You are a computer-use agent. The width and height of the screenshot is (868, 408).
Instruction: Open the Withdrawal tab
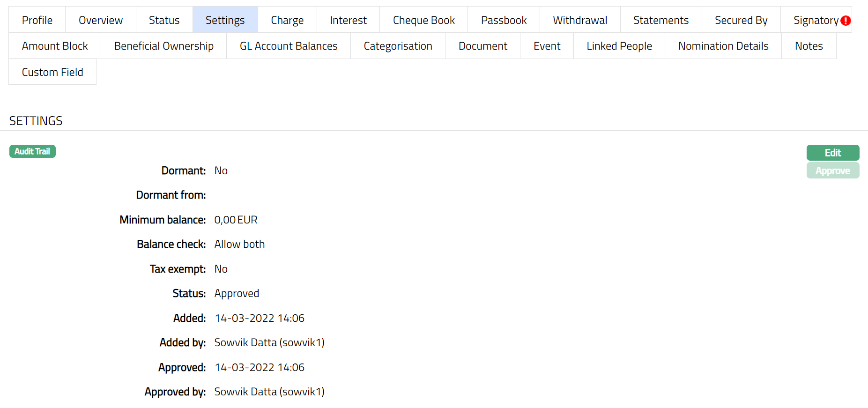pyautogui.click(x=580, y=20)
